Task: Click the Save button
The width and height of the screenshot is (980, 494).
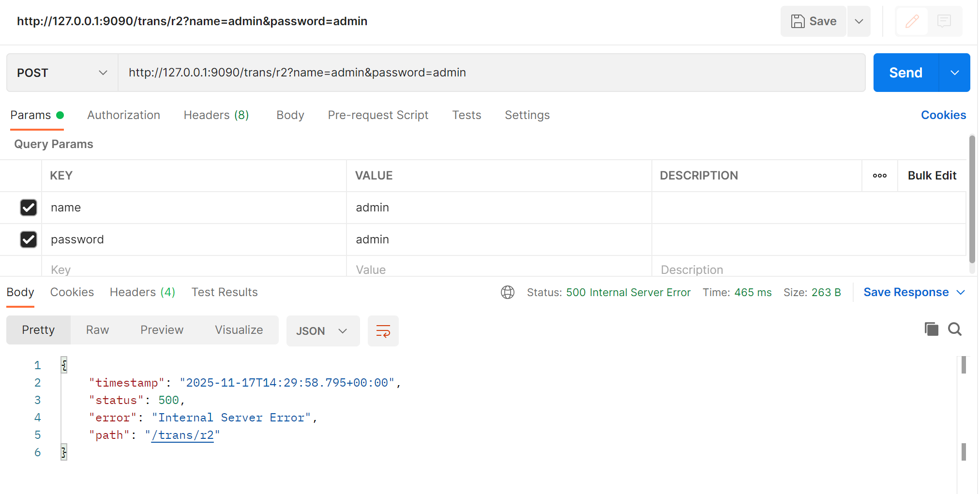Action: (x=813, y=21)
